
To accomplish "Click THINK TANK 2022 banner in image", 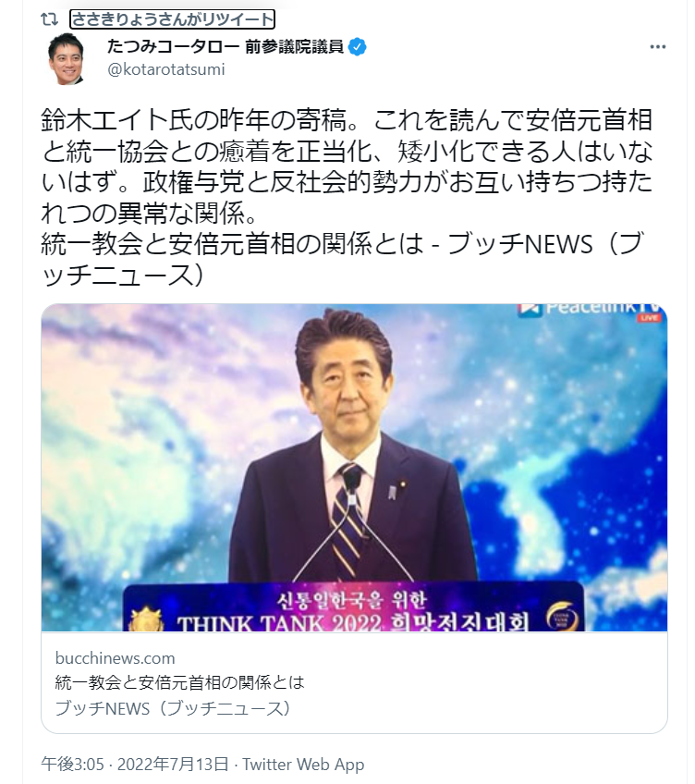I will pyautogui.click(x=353, y=607).
